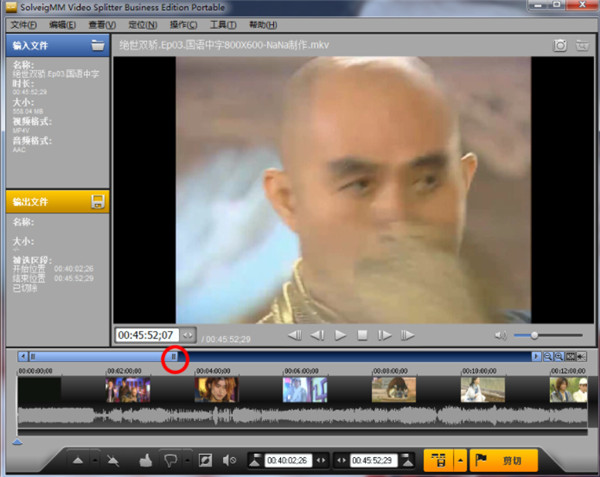The height and width of the screenshot is (477, 600).
Task: Click the 输入文件 panel header
Action: tap(57, 46)
